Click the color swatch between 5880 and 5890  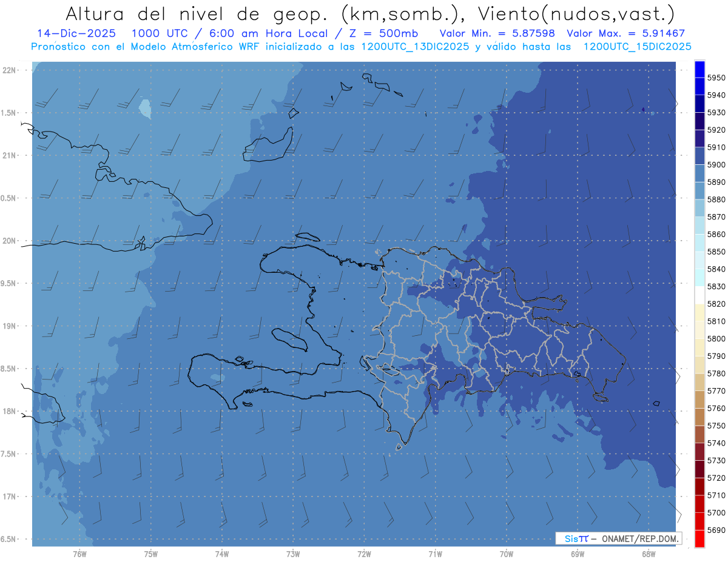(699, 191)
